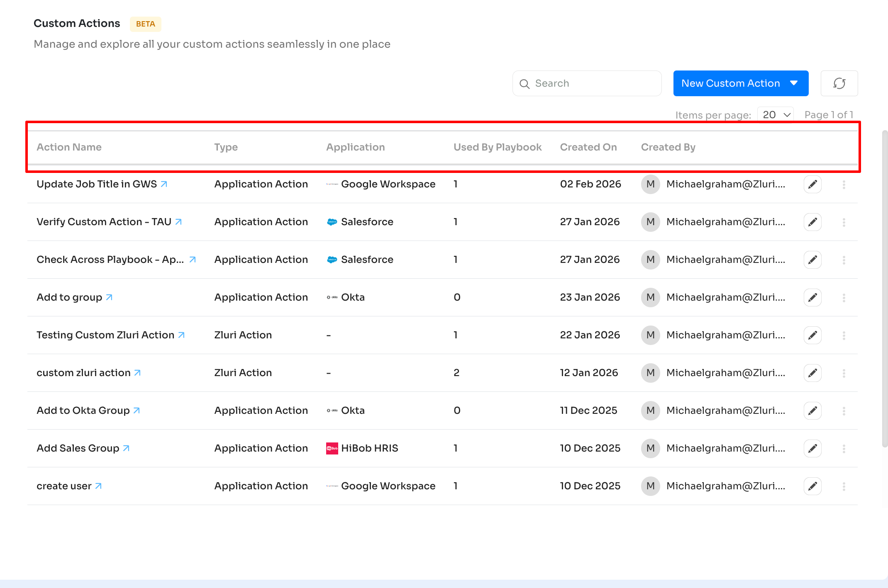Viewport: 888px width, 588px height.
Task: Click arrow icon next to Add to Okta Group
Action: 137,411
